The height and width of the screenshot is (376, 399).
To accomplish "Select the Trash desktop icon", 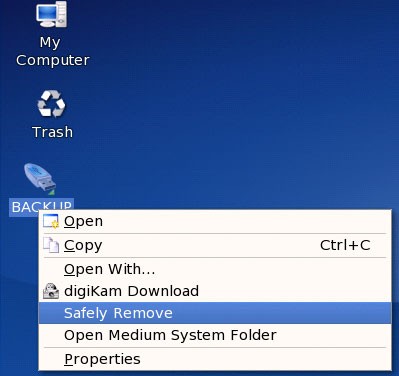I will [x=51, y=104].
